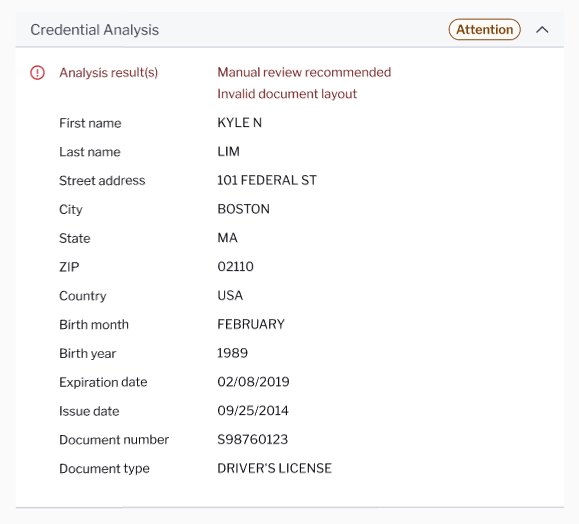Image resolution: width=579 pixels, height=524 pixels.
Task: Click the Attention status badge
Action: coord(484,30)
